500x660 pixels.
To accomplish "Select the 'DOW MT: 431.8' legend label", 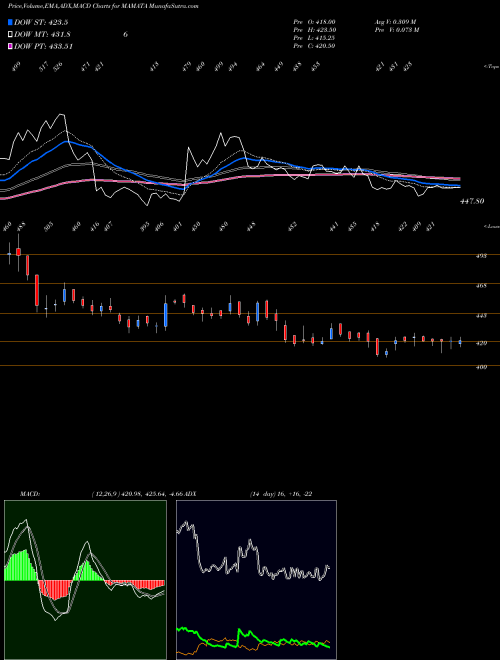I will click(x=42, y=35).
